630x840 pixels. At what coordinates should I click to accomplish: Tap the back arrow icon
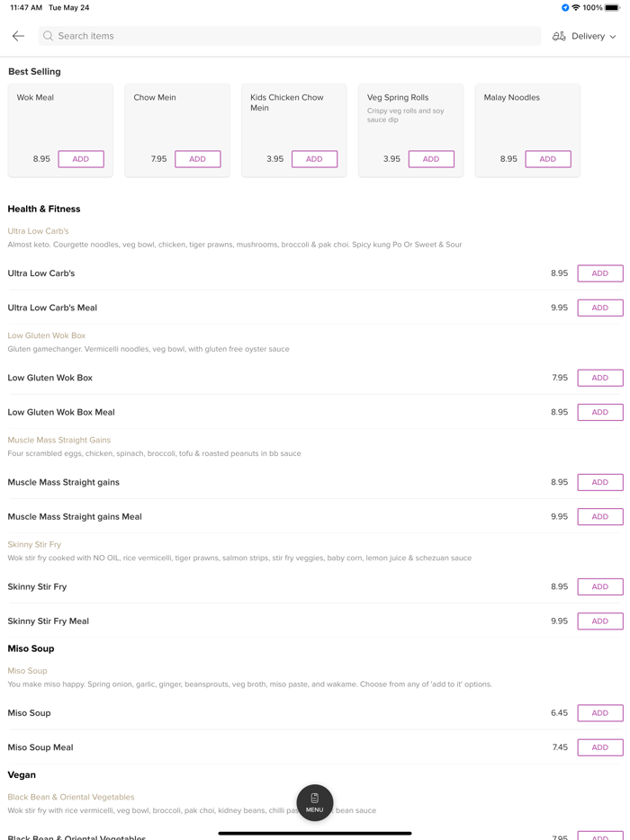point(18,36)
